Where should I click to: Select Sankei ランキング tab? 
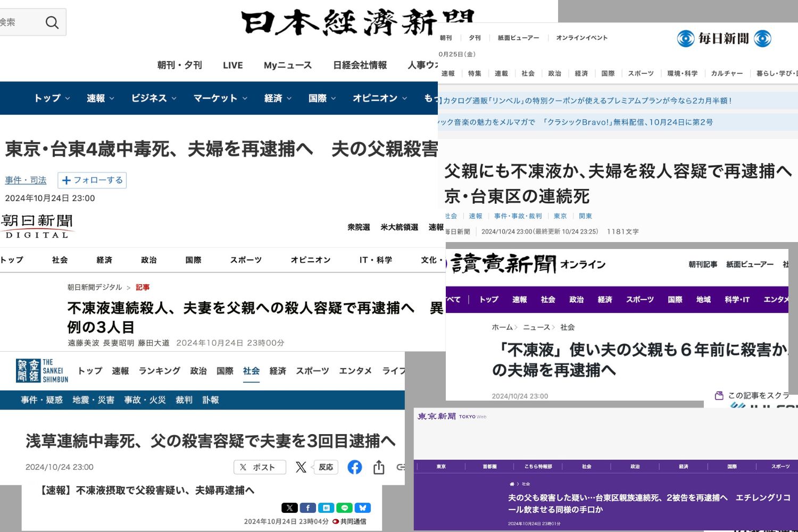click(x=160, y=371)
